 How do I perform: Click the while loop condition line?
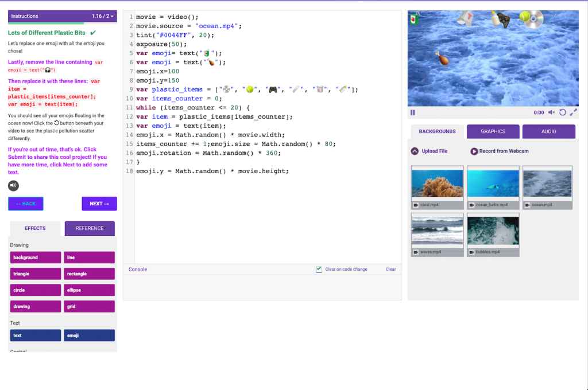tap(193, 107)
